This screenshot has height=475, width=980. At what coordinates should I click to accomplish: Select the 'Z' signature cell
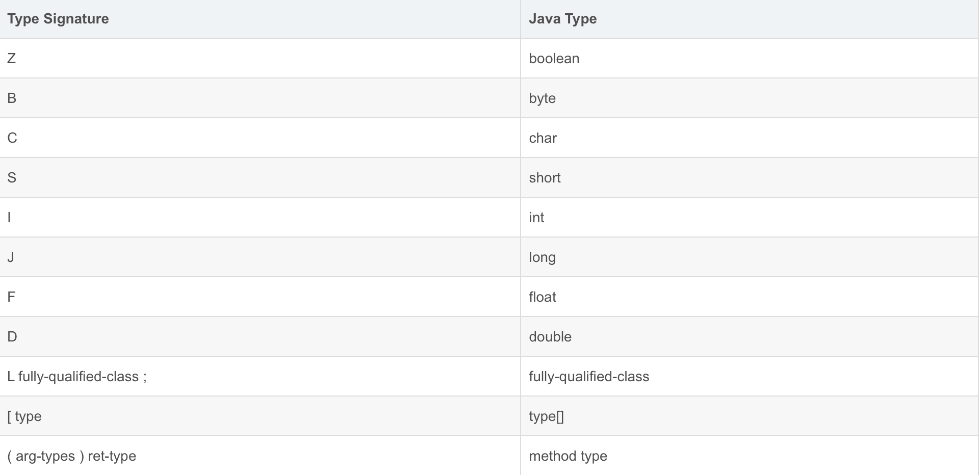(260, 59)
